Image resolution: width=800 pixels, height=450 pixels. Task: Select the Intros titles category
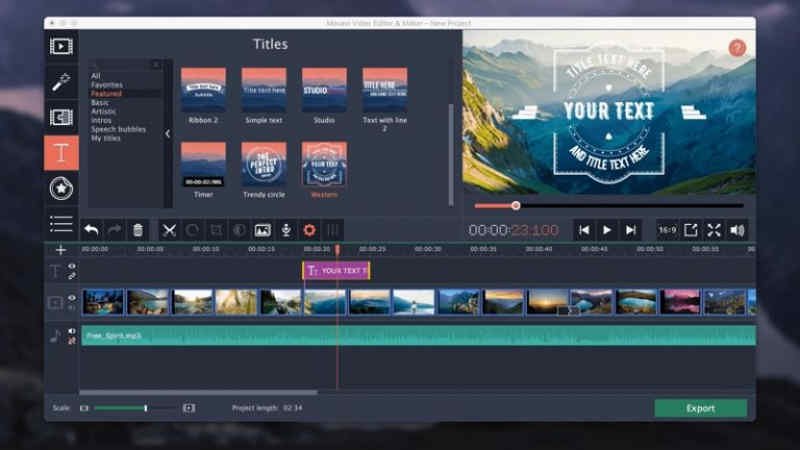[101, 120]
